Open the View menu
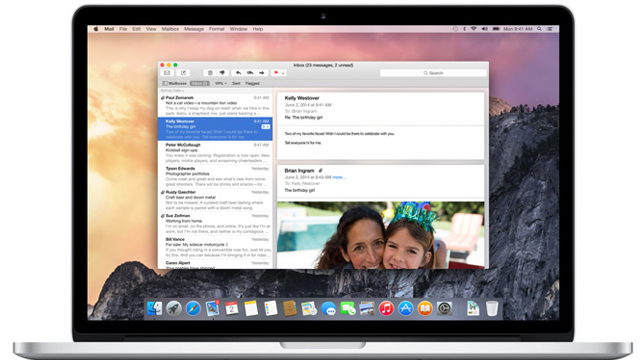Image resolution: width=640 pixels, height=360 pixels. [x=151, y=29]
